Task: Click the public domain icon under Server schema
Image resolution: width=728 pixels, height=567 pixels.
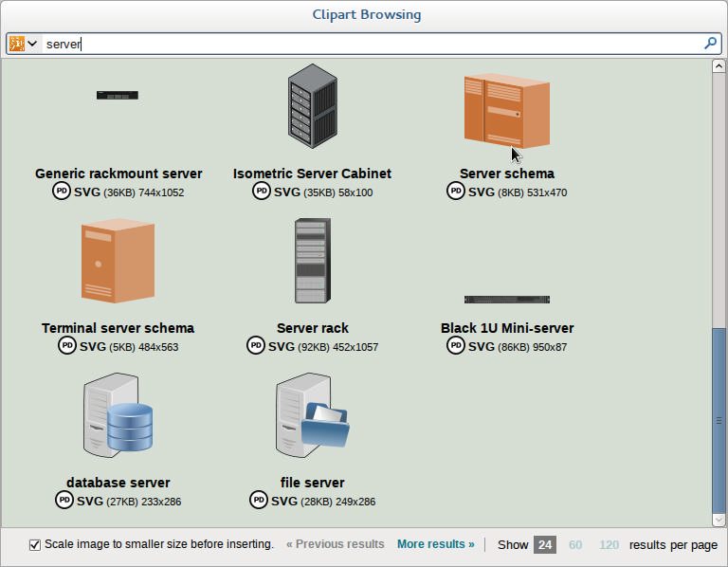Action: point(455,191)
